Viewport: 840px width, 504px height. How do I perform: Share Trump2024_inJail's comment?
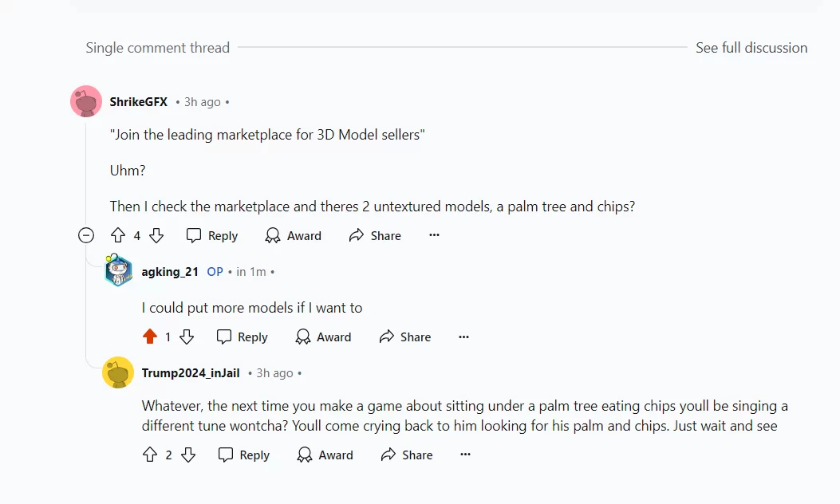[x=407, y=455]
